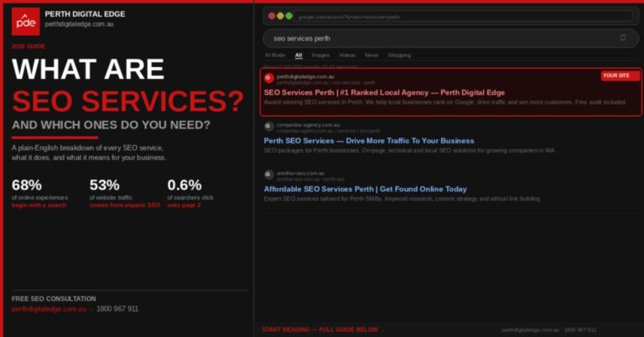Click the icon inside search box right

pos(622,38)
